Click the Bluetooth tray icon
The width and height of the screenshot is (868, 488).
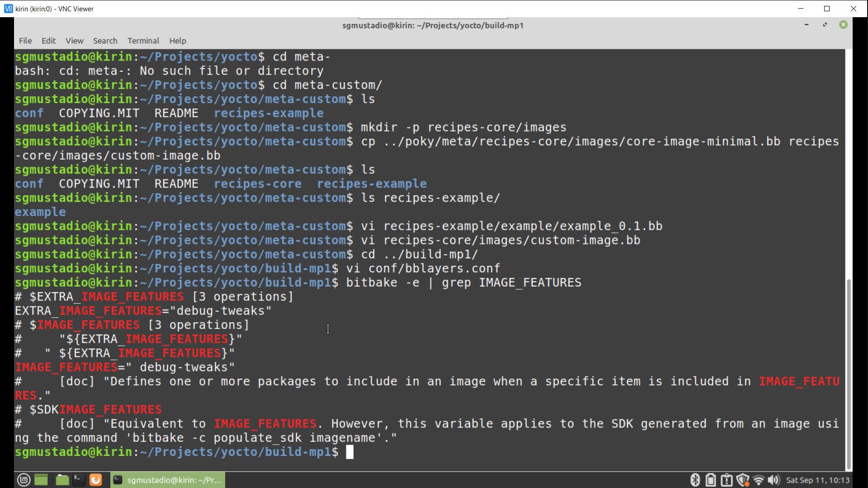[x=695, y=480]
